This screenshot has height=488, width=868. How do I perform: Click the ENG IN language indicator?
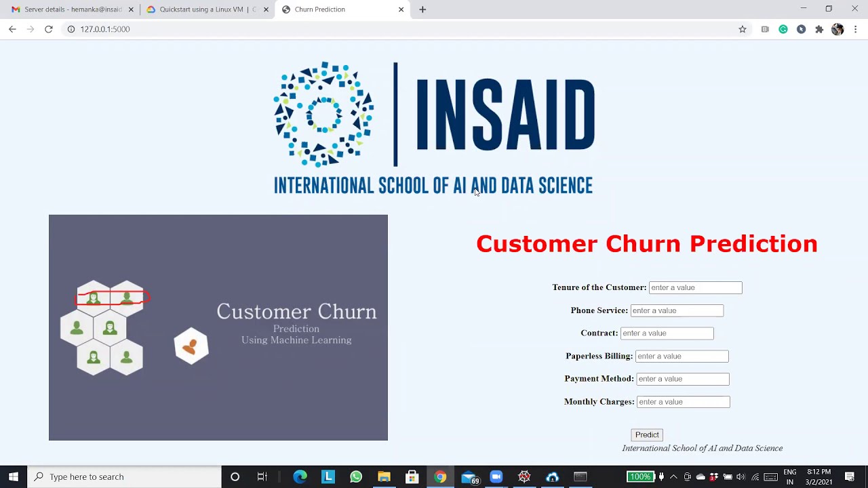pyautogui.click(x=790, y=476)
